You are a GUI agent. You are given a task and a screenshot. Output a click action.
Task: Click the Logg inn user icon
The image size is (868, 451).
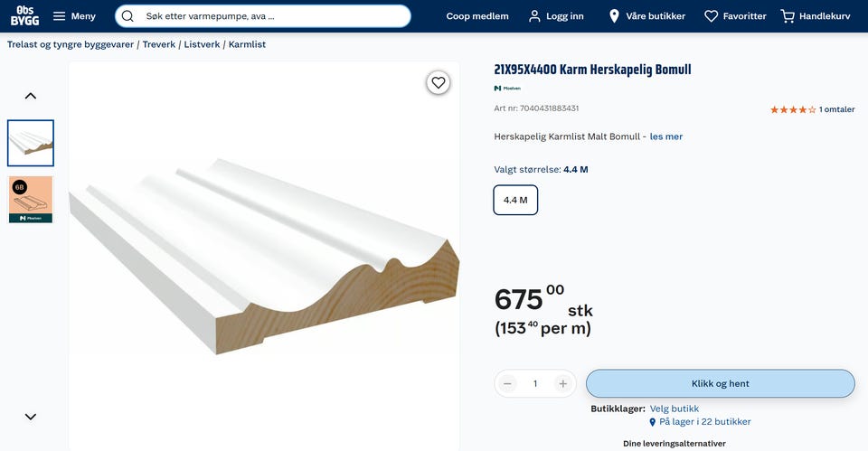pos(535,16)
